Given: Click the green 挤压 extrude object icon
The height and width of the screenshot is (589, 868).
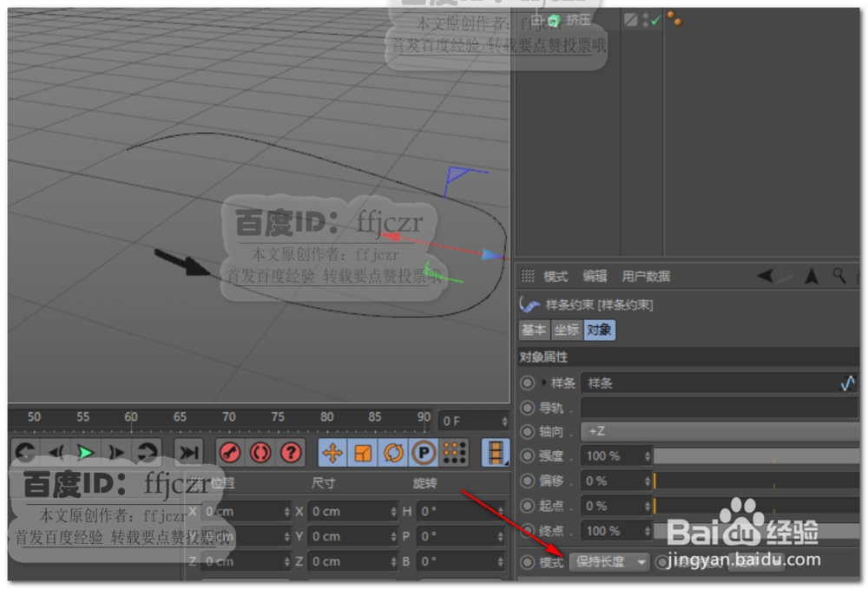Looking at the screenshot, I should click(x=555, y=21).
